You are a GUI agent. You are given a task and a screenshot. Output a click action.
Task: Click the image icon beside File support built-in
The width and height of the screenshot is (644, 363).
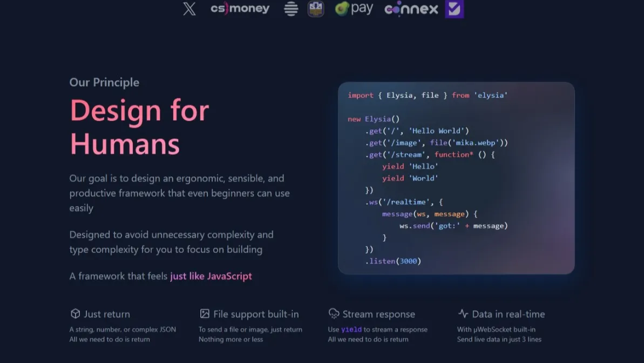tap(205, 313)
